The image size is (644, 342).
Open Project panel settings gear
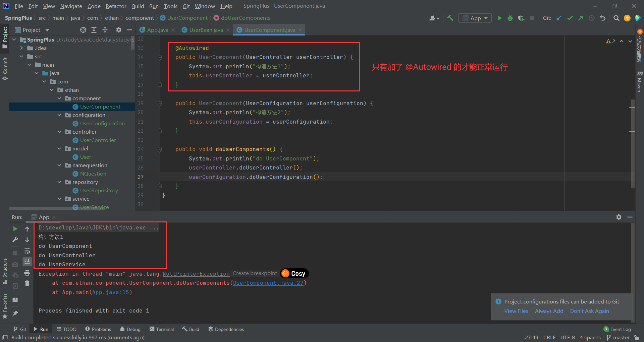pos(118,30)
